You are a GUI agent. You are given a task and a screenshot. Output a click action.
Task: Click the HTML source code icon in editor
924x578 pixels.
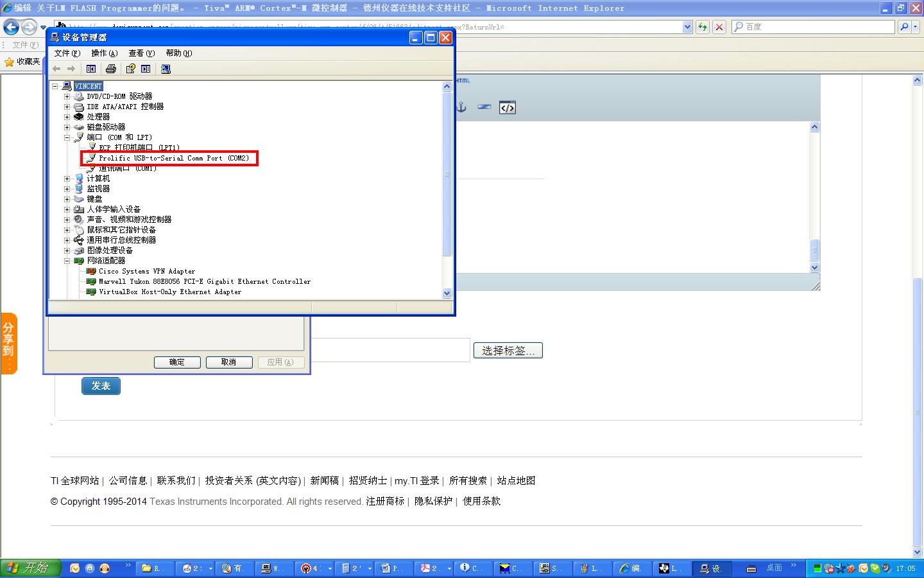click(507, 107)
